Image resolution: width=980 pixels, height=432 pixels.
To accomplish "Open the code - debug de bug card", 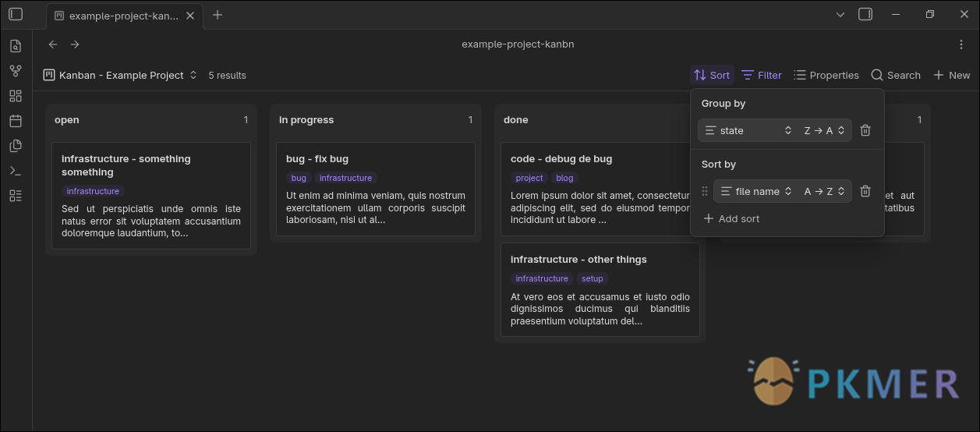I will [596, 189].
